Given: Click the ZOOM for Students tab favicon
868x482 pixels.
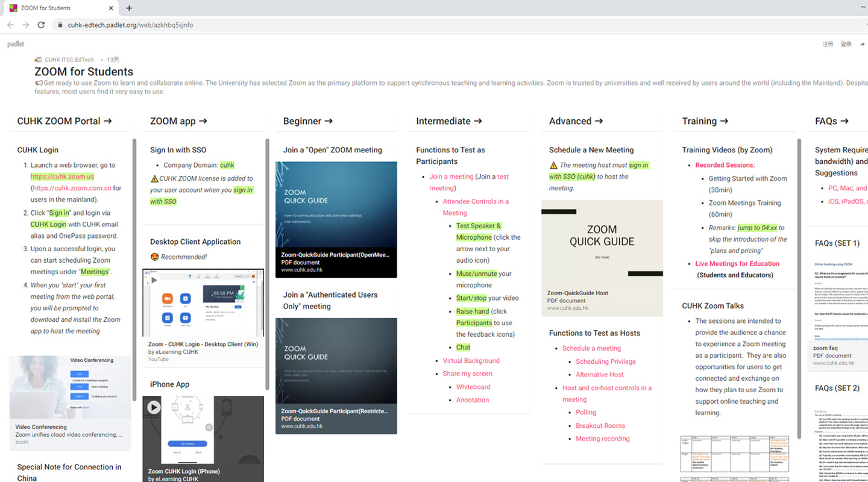Looking at the screenshot, I should pos(13,8).
